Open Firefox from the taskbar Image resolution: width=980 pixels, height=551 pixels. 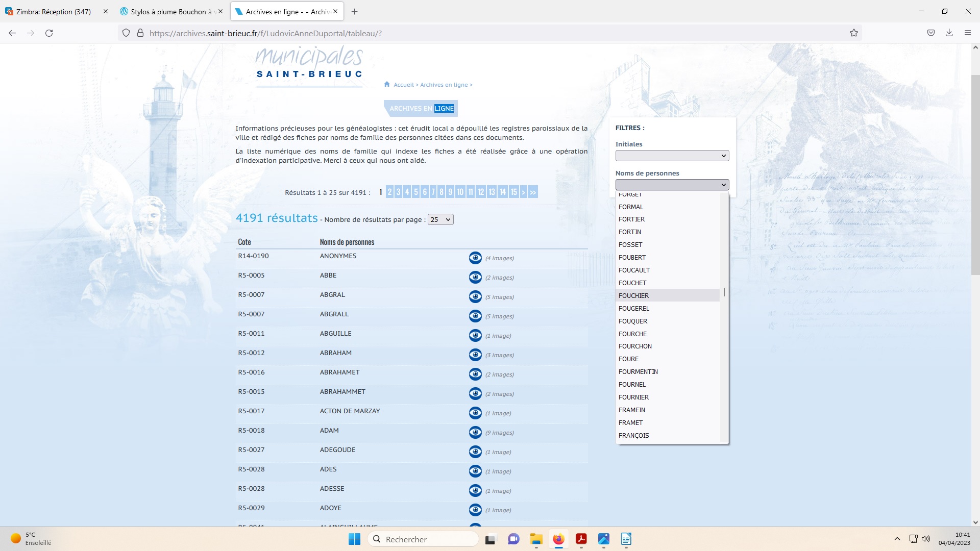(558, 539)
